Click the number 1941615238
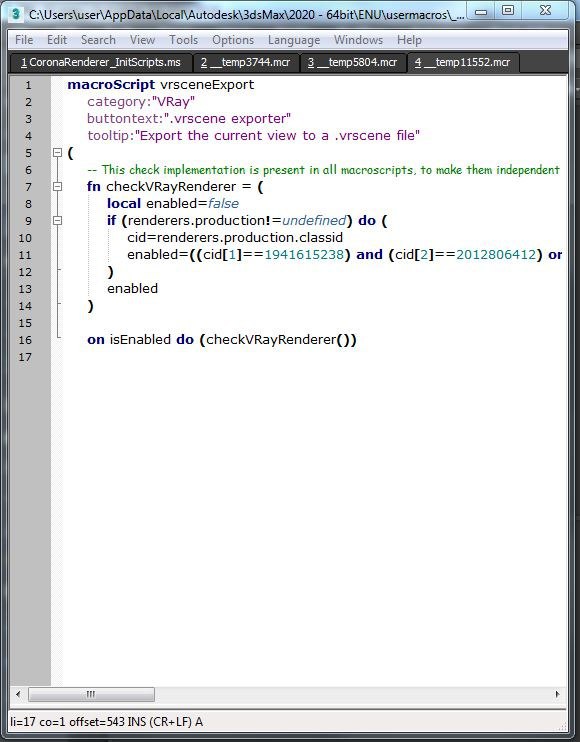 [304, 255]
